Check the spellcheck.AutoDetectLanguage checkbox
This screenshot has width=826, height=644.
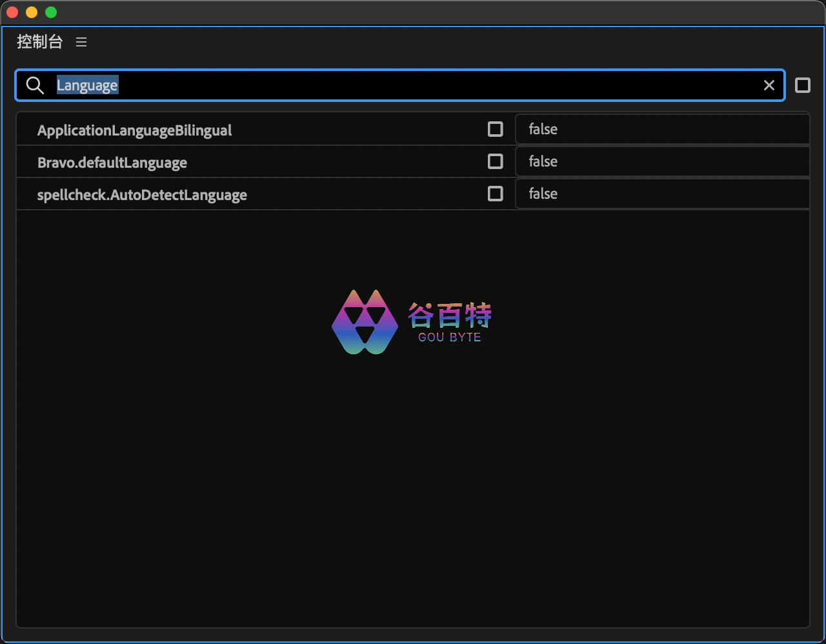(x=495, y=194)
